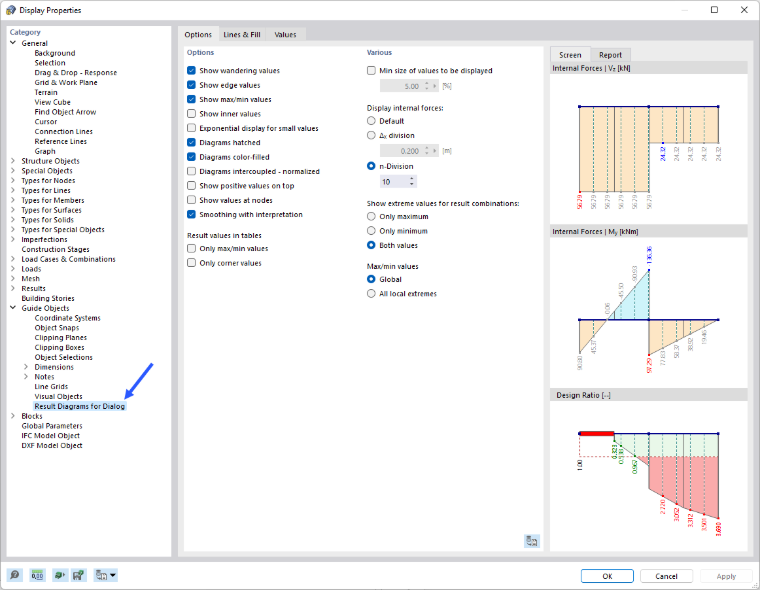Screen dimensions: 760x590
Task: Check Only corner values option
Action: [191, 263]
